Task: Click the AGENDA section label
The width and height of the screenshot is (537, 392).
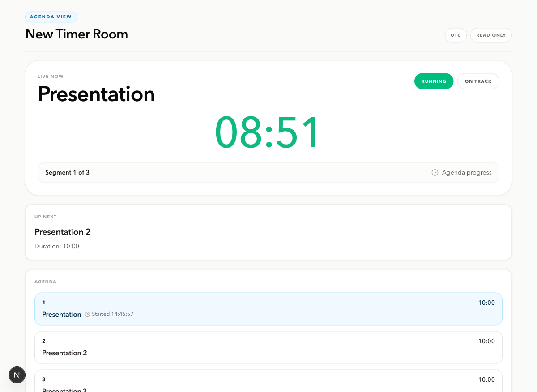Action: [x=46, y=282]
